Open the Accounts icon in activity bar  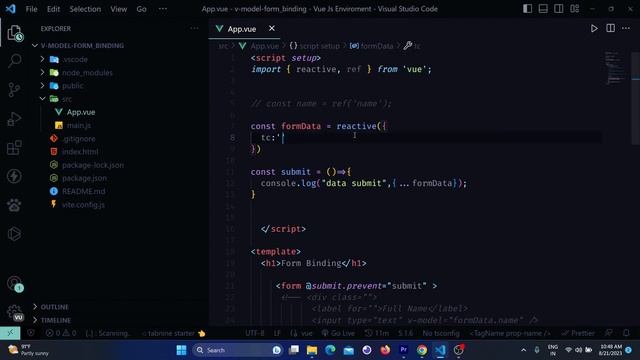coord(15,283)
